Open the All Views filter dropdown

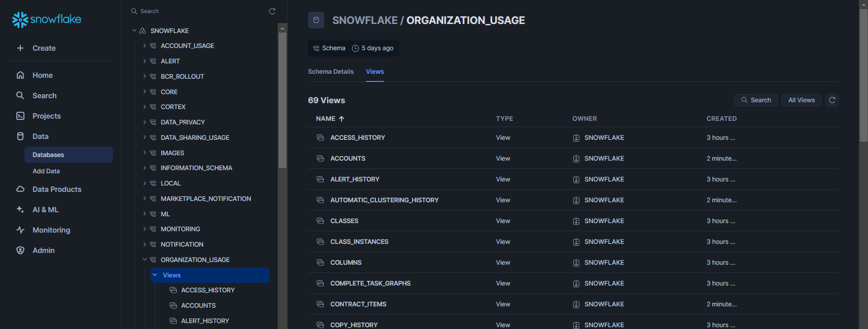pyautogui.click(x=801, y=100)
